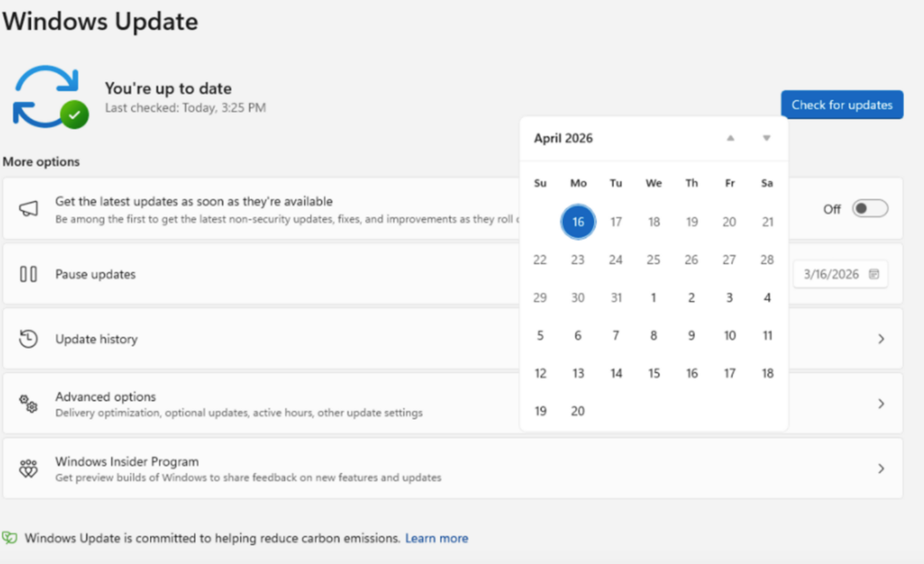Expand Update history with its chevron

(881, 339)
